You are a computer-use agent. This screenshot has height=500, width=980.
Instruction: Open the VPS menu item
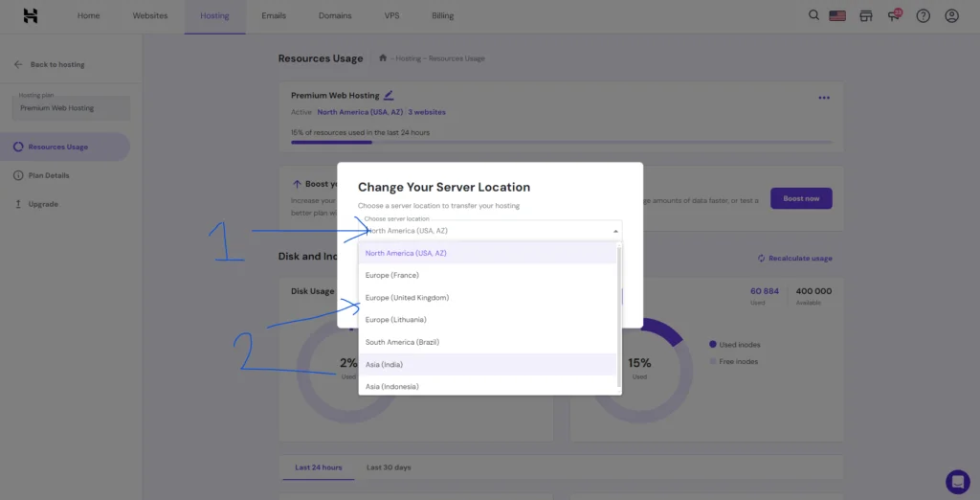391,15
